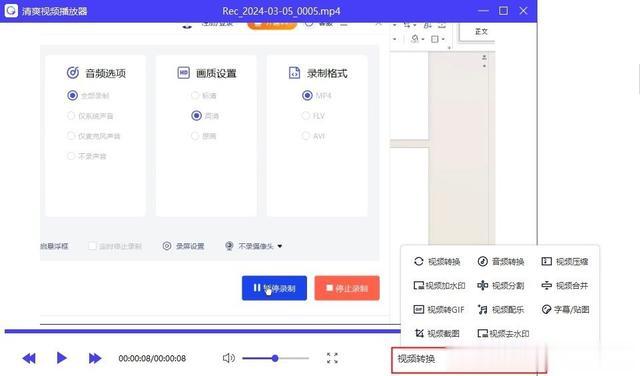Image resolution: width=640 pixels, height=376 pixels.
Task: Open the 录屏设置 settings
Action: (184, 246)
